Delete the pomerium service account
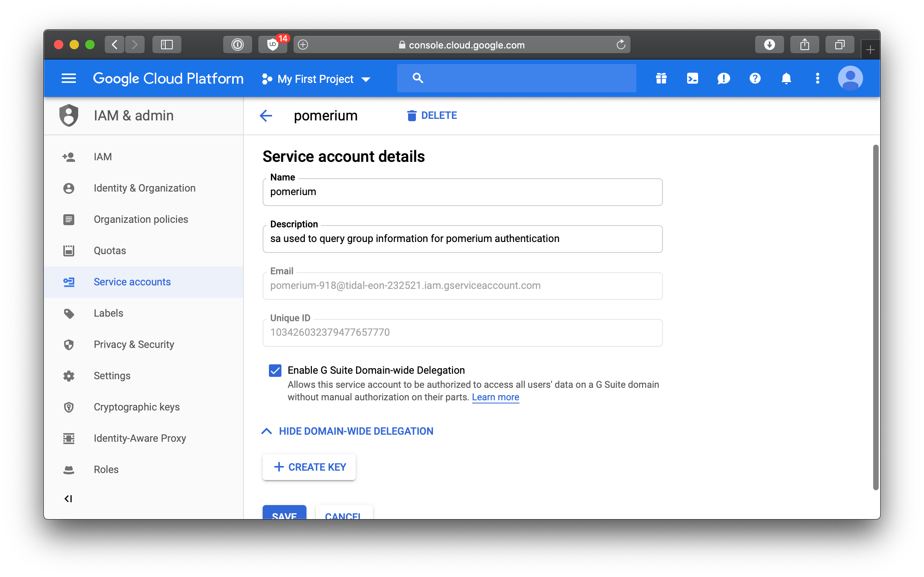This screenshot has height=577, width=924. coord(432,115)
